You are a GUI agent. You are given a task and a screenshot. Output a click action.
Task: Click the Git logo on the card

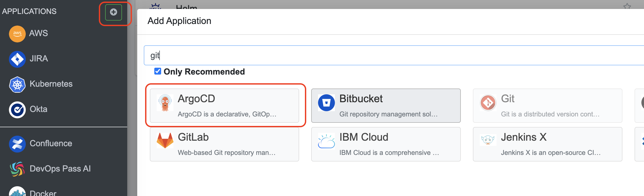click(x=488, y=103)
